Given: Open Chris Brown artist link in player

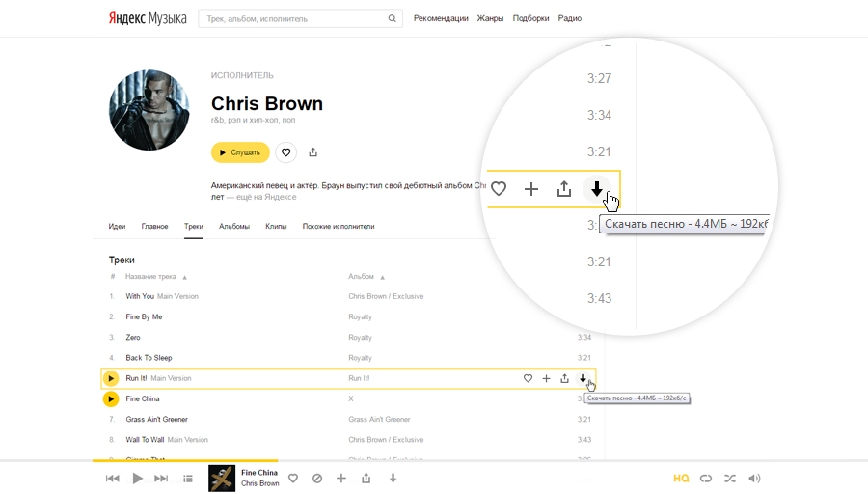Looking at the screenshot, I should (259, 483).
